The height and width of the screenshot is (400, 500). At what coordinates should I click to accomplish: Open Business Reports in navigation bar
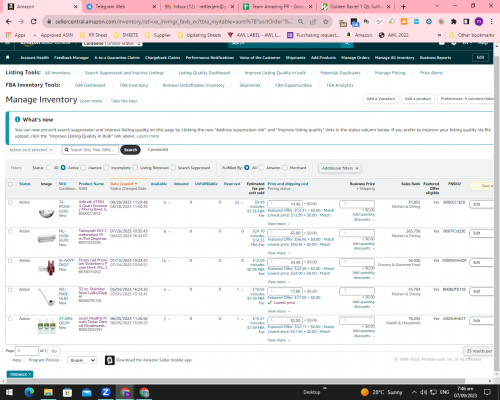click(x=435, y=58)
